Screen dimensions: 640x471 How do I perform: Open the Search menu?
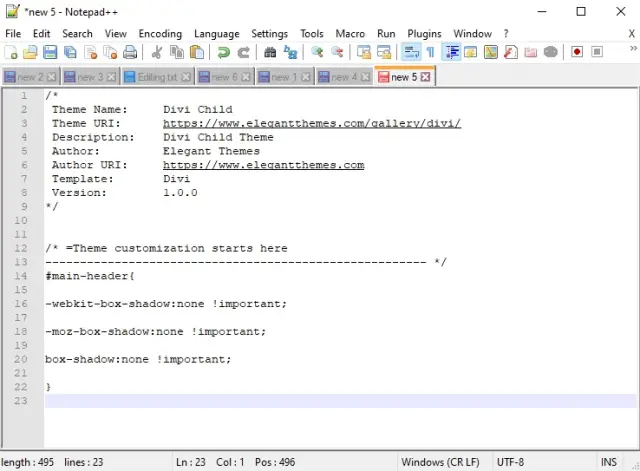click(77, 33)
